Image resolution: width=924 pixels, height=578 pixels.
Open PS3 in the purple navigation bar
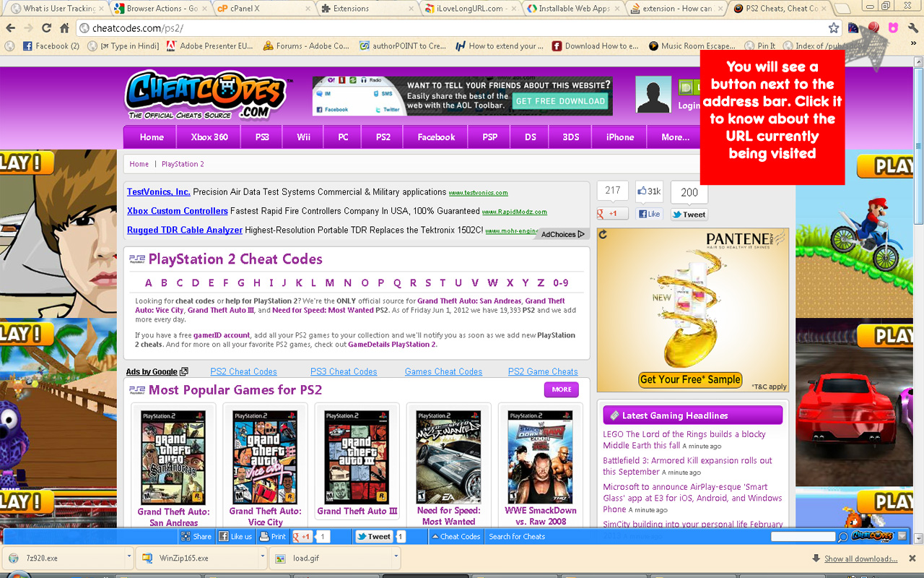262,137
